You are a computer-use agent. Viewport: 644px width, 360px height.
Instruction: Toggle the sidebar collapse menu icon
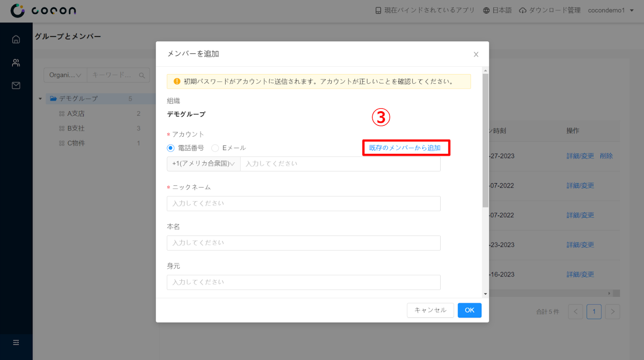point(16,343)
